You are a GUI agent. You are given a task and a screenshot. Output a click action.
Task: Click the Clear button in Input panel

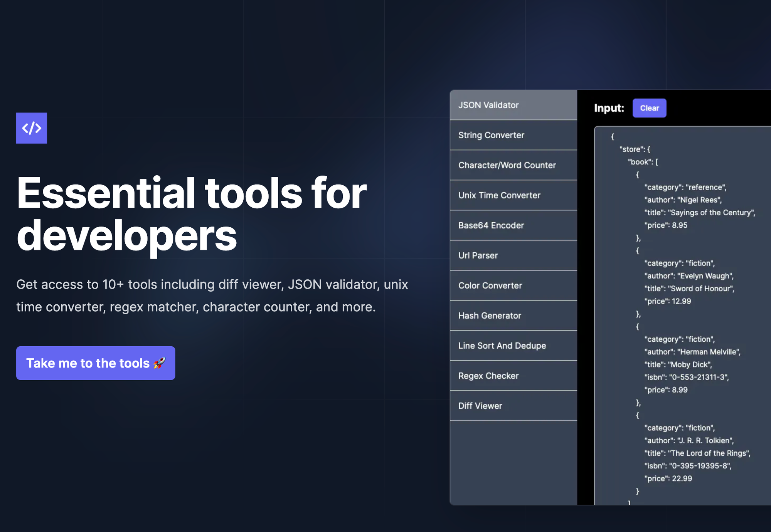click(649, 108)
